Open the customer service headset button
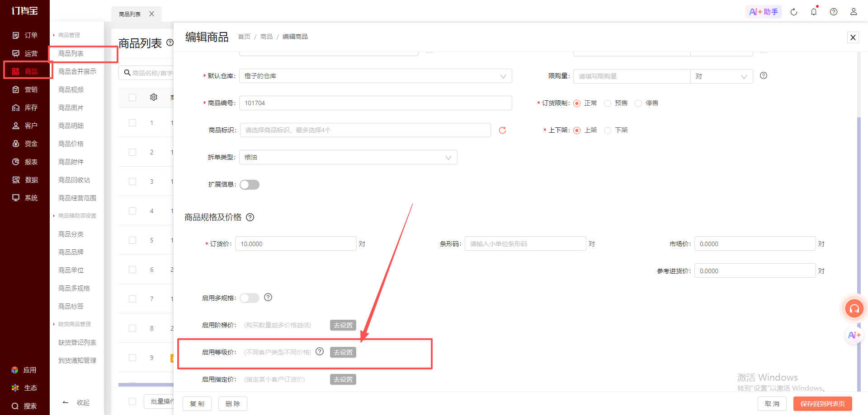The image size is (868, 415). pos(854,309)
